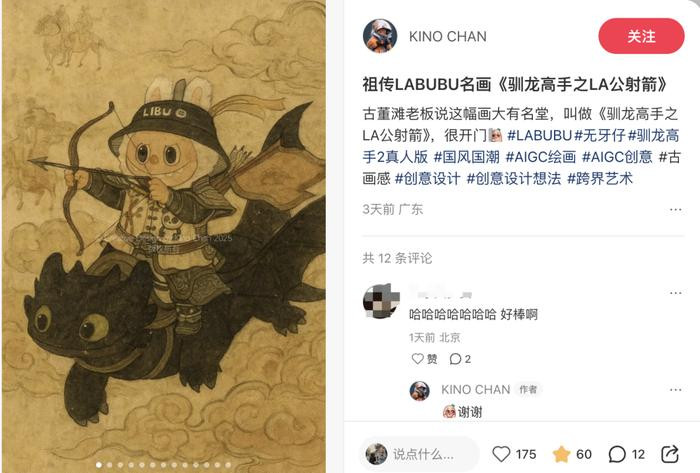Screen dimensions: 700x473
Task: Select the second image carousel dot
Action: pyautogui.click(x=109, y=465)
